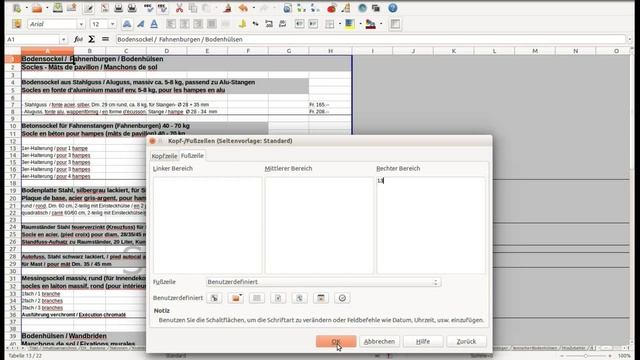Insert Sum function
Screen dimensions: 640x360
click(91, 39)
